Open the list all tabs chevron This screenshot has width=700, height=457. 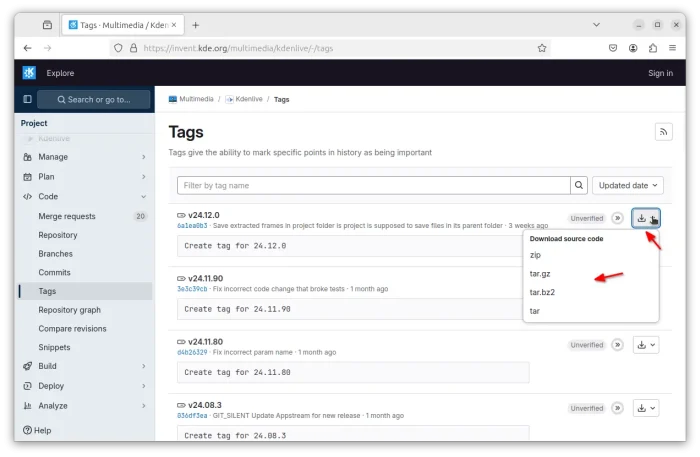596,25
